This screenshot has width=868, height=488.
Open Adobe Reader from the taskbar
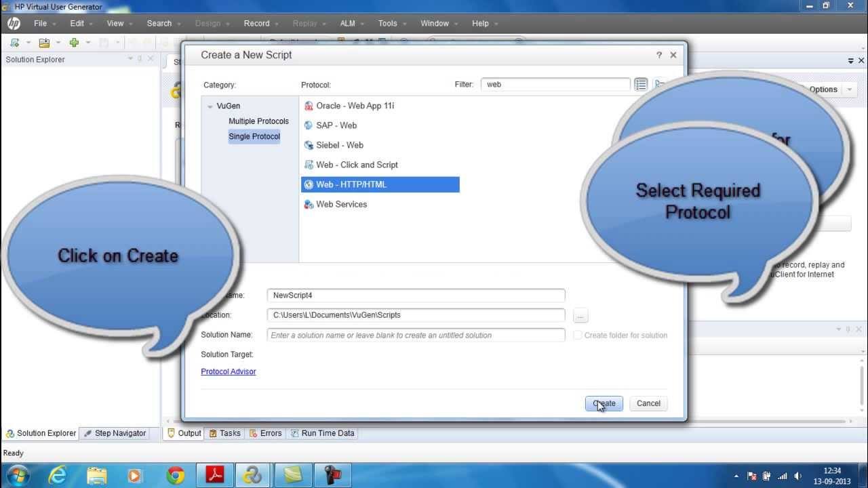(x=215, y=476)
